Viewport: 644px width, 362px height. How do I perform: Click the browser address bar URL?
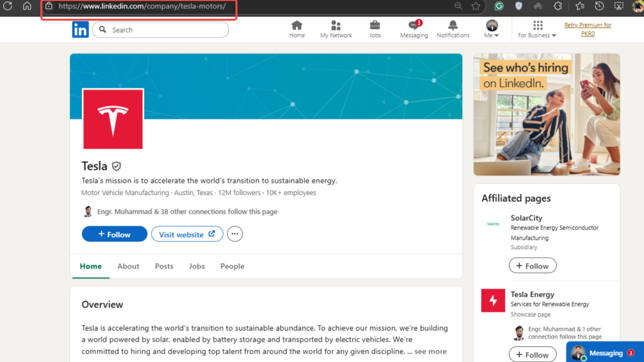click(142, 6)
